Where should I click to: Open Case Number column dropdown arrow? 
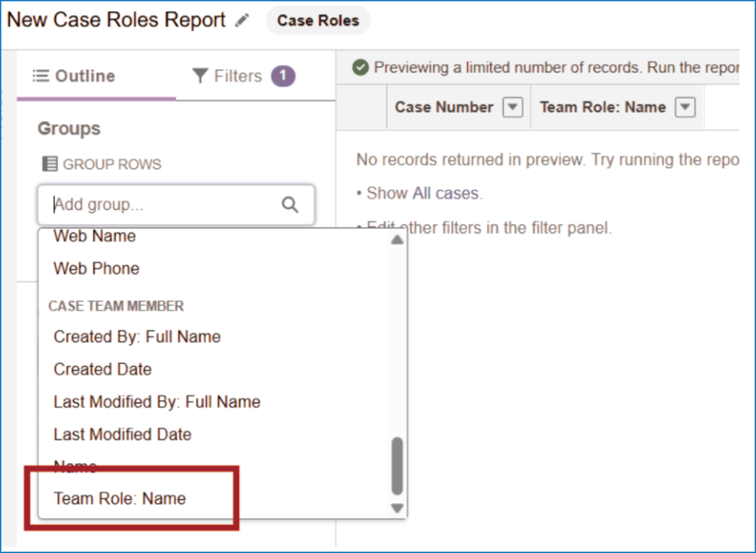[513, 107]
